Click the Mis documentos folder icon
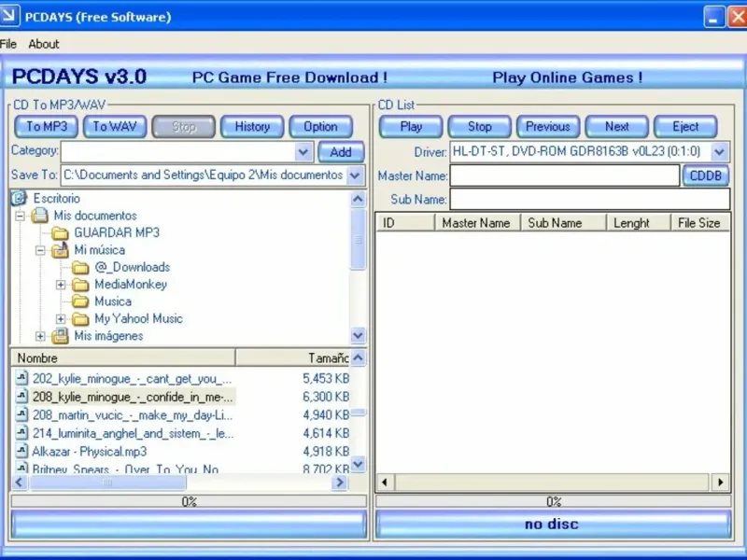 pyautogui.click(x=39, y=216)
